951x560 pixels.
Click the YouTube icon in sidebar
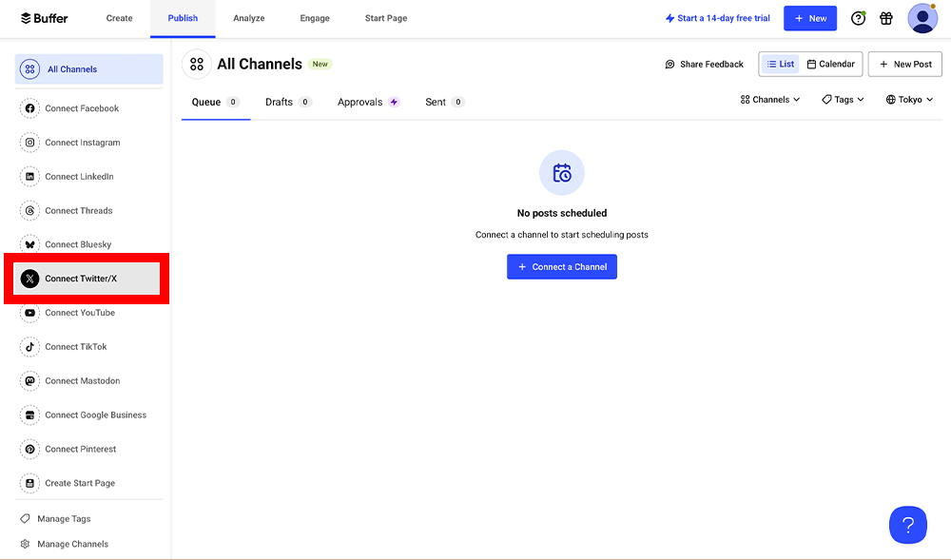point(29,313)
